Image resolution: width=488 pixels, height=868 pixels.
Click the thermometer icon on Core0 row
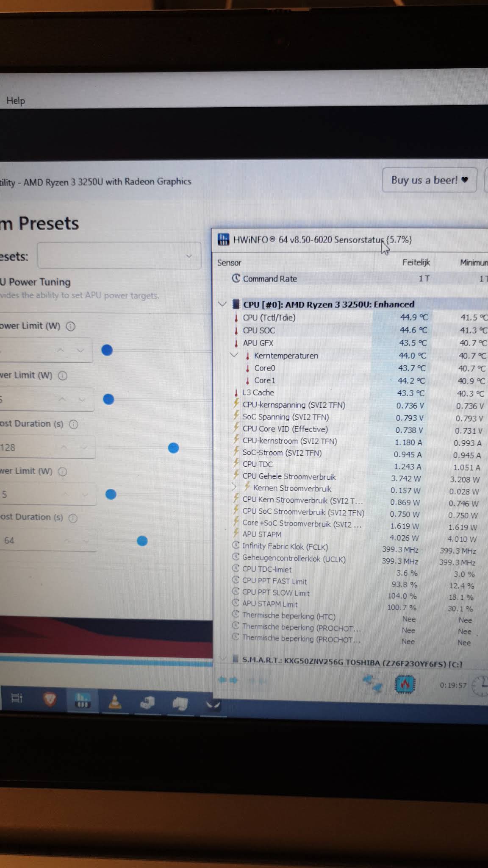pos(247,368)
